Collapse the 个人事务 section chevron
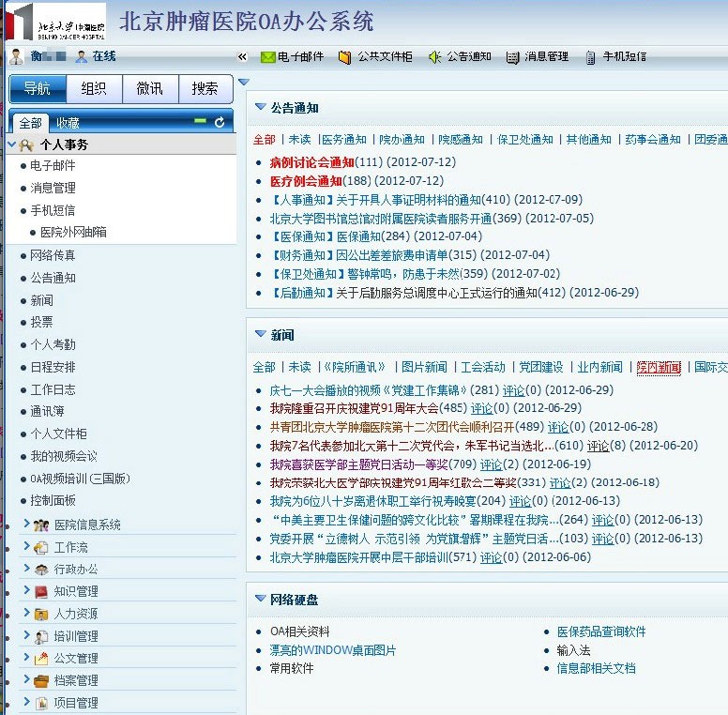 click(x=12, y=145)
